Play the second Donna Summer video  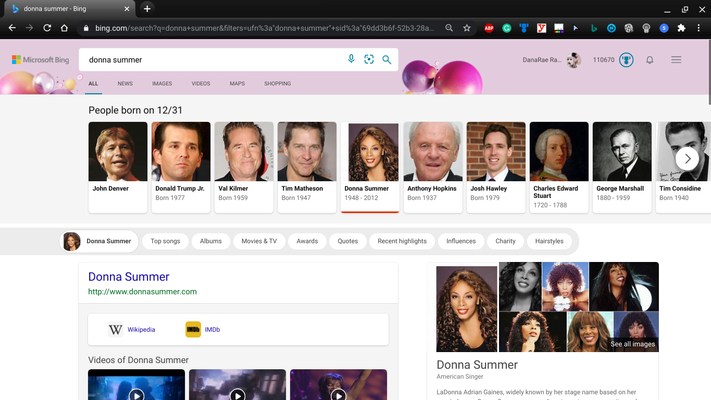pyautogui.click(x=238, y=395)
